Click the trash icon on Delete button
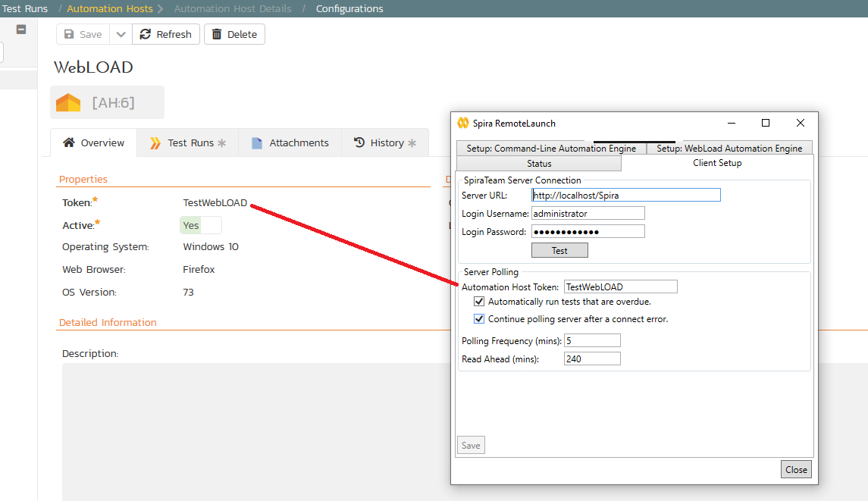Image resolution: width=868 pixels, height=501 pixels. [218, 34]
